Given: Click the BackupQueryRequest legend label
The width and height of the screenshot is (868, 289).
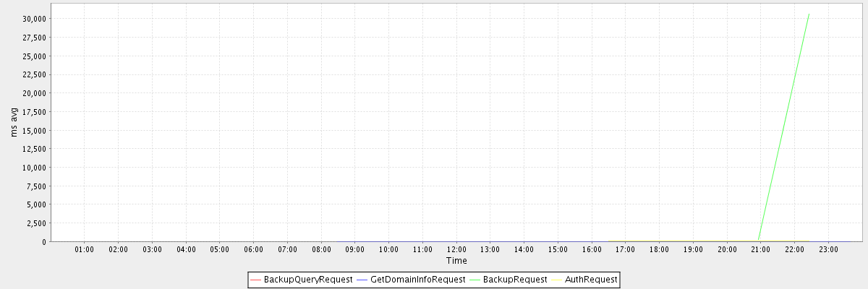Looking at the screenshot, I should (308, 279).
